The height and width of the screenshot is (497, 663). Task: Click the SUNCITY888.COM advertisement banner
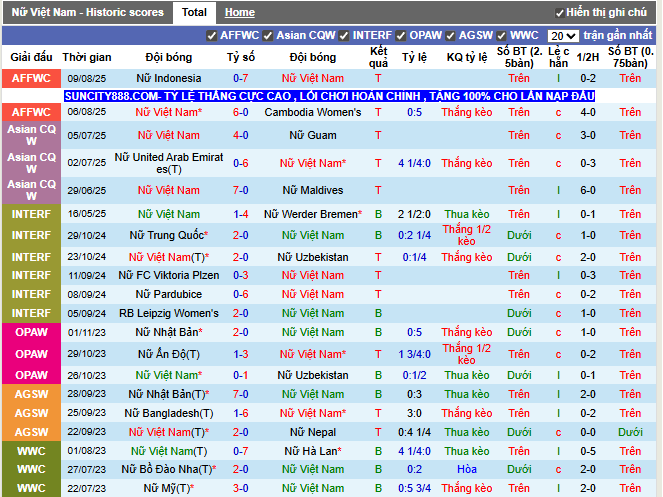click(x=329, y=96)
